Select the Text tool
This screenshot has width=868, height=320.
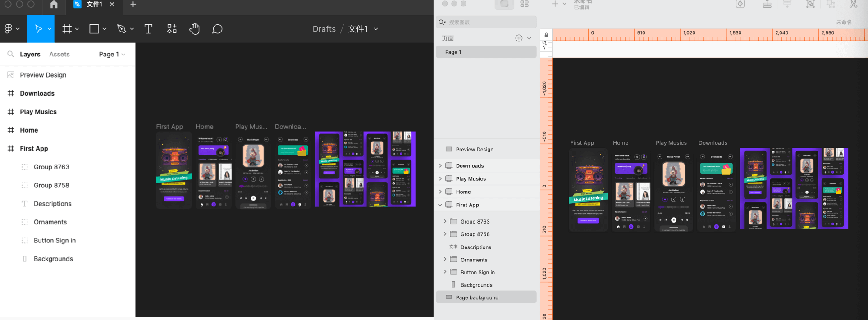pos(148,29)
